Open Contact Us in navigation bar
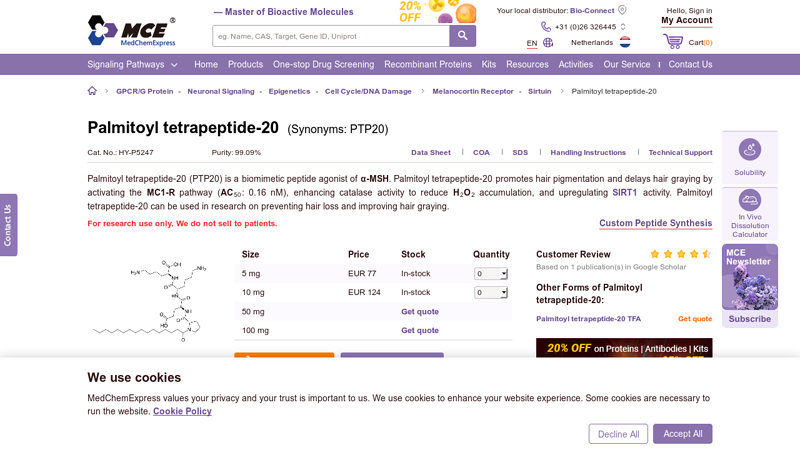The width and height of the screenshot is (800, 450). pyautogui.click(x=690, y=65)
